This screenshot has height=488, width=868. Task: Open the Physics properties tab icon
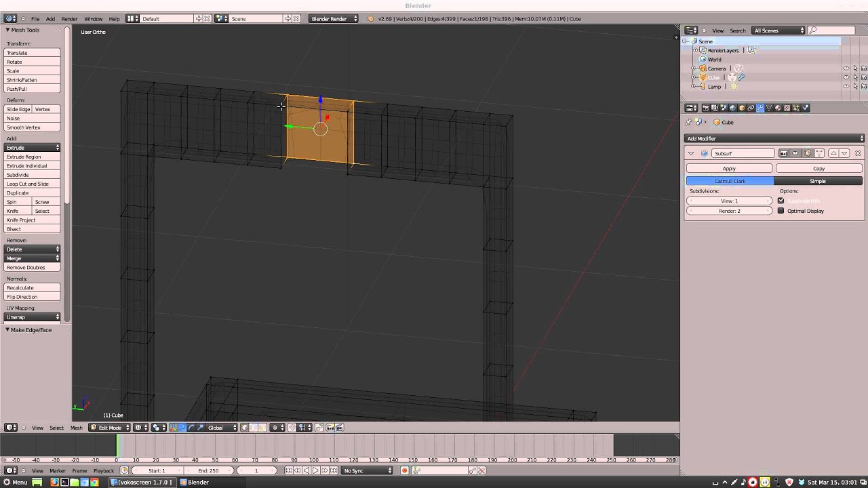coord(805,108)
